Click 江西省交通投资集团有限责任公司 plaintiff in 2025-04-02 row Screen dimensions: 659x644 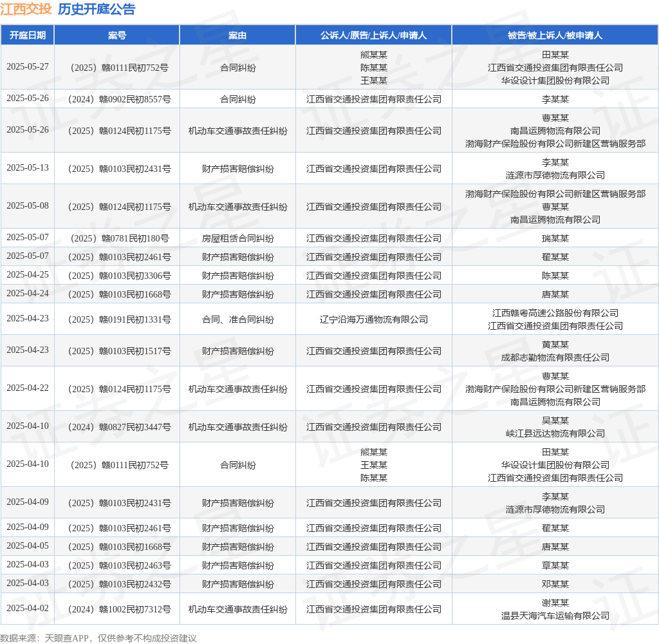[374, 609]
